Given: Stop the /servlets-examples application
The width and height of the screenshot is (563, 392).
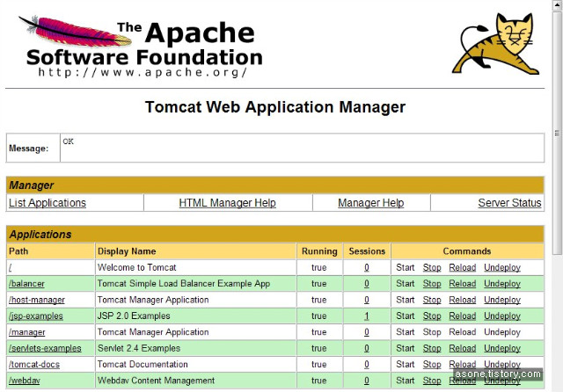Looking at the screenshot, I should pos(432,348).
